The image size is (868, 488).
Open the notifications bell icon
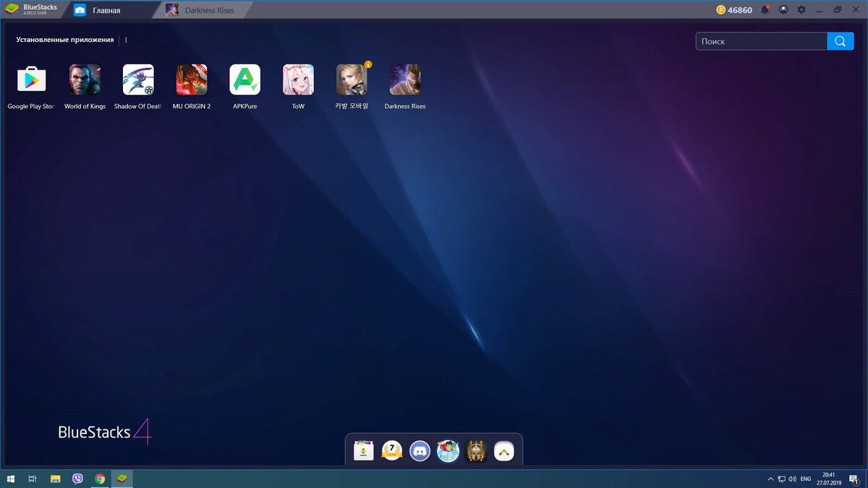point(765,10)
